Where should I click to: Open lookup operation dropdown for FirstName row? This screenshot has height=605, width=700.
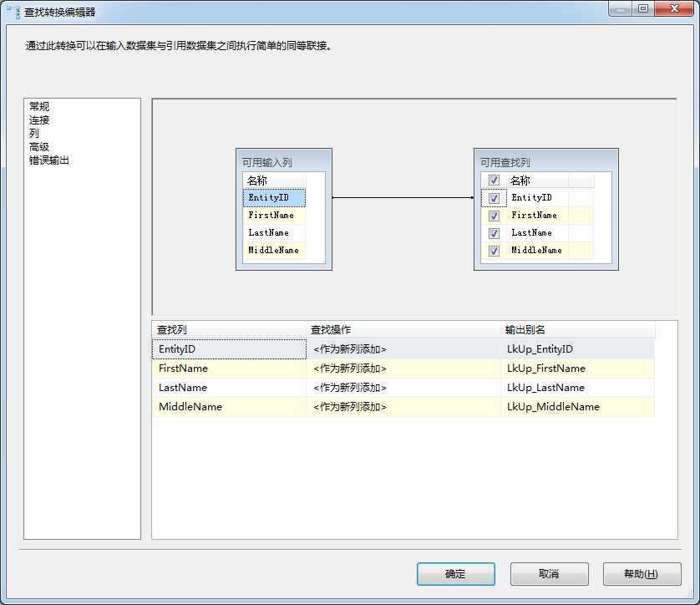point(403,369)
